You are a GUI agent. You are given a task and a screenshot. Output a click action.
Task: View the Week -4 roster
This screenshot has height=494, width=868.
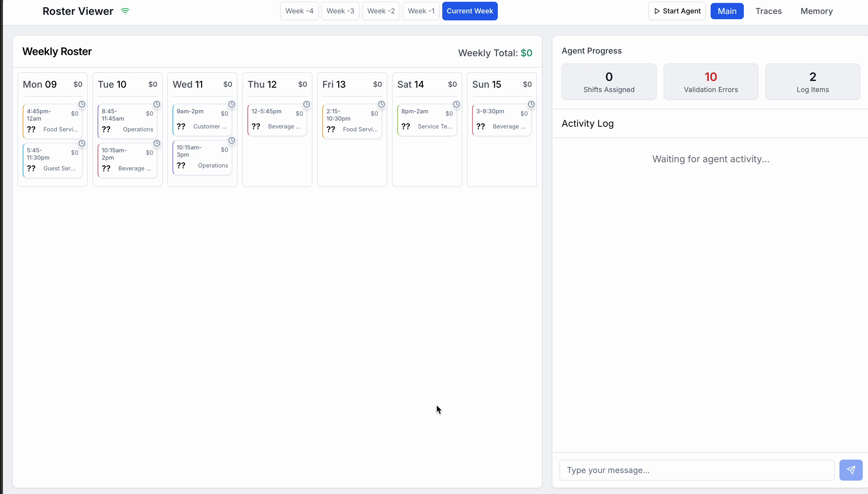click(x=299, y=11)
